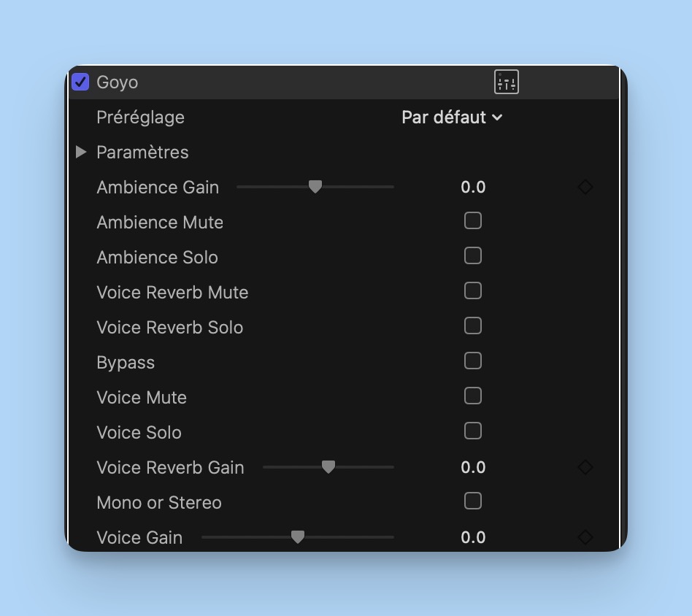This screenshot has width=692, height=616.
Task: Select the Ambience Gain value field
Action: pos(473,188)
